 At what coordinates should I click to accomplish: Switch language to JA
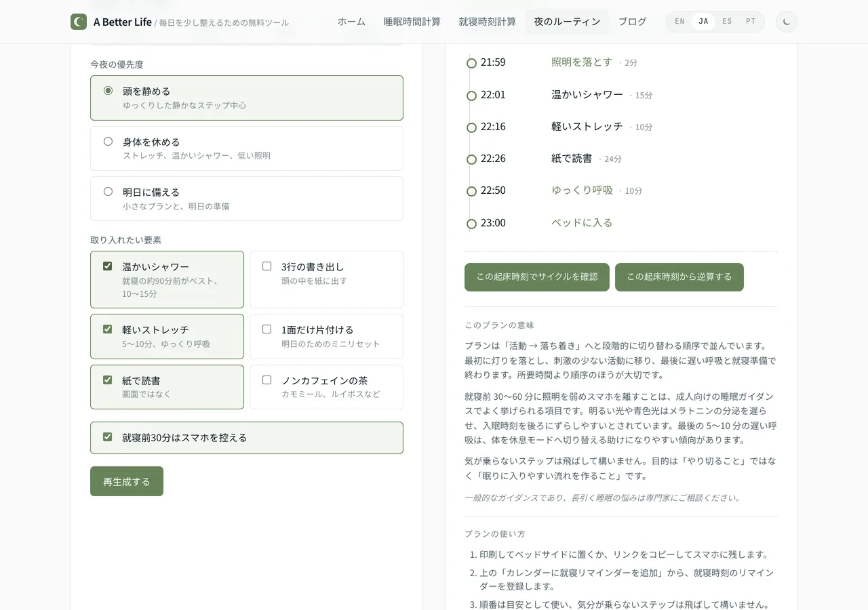(703, 22)
